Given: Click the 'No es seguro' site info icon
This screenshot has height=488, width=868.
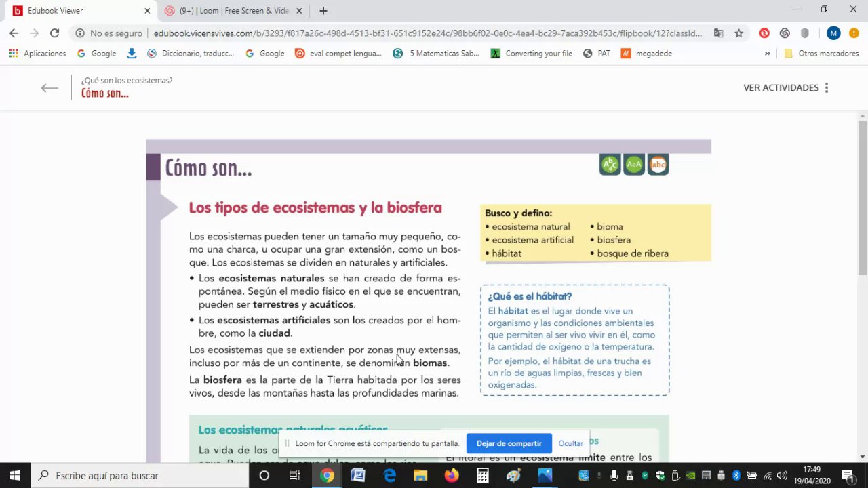Looking at the screenshot, I should [80, 33].
